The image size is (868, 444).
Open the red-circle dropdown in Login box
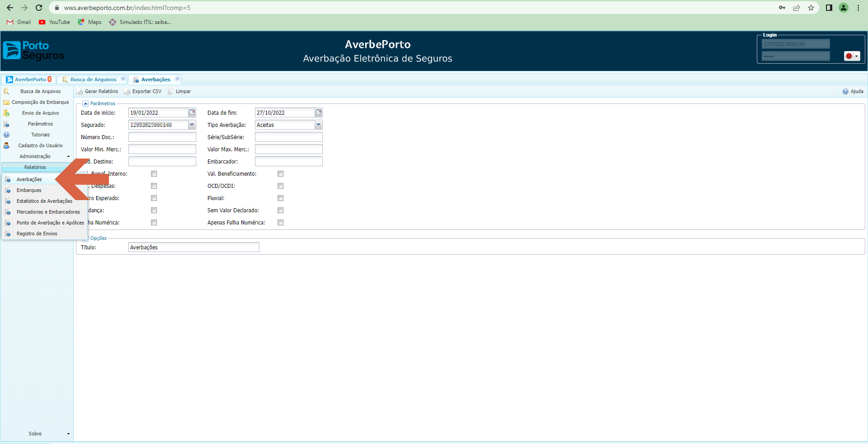[x=852, y=56]
